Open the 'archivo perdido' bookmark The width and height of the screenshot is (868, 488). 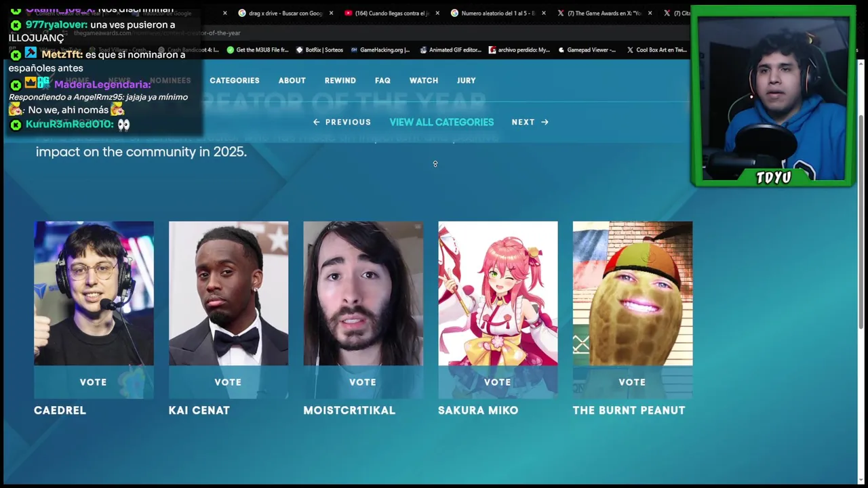[519, 50]
